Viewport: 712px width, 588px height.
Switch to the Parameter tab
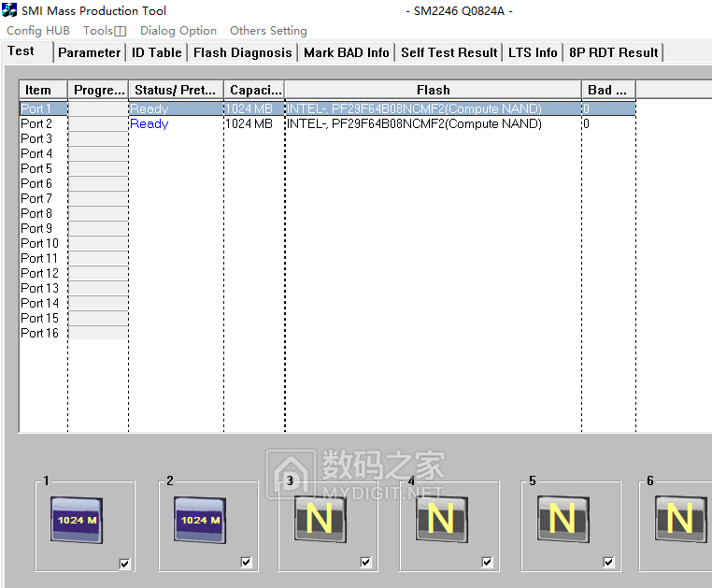[x=90, y=52]
